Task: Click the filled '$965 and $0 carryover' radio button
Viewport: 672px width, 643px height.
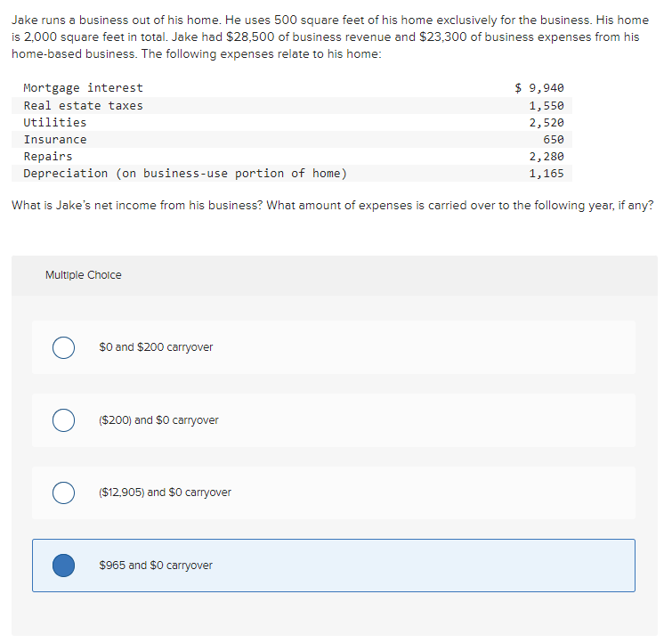Action: point(63,566)
